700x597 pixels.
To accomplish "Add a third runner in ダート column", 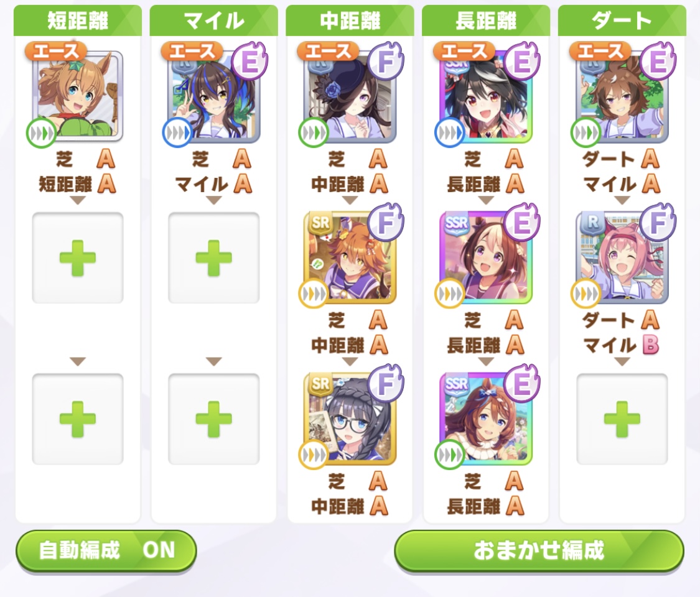I will (x=622, y=419).
